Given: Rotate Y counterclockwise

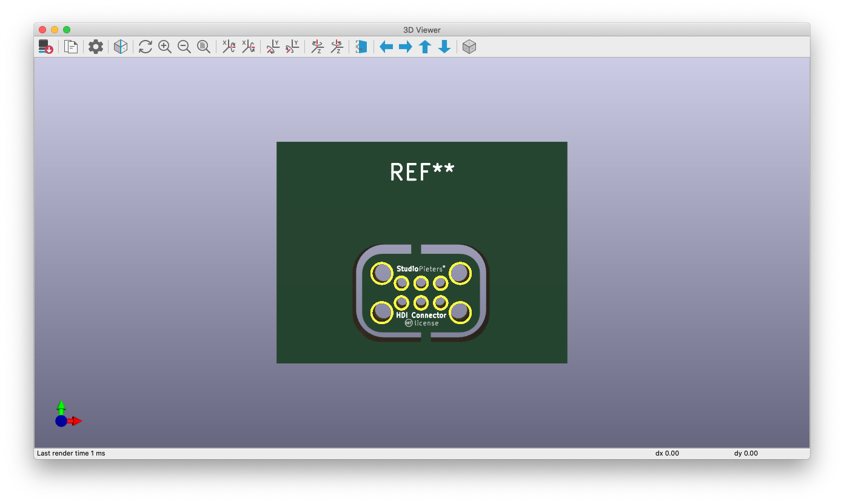Looking at the screenshot, I should click(x=292, y=47).
